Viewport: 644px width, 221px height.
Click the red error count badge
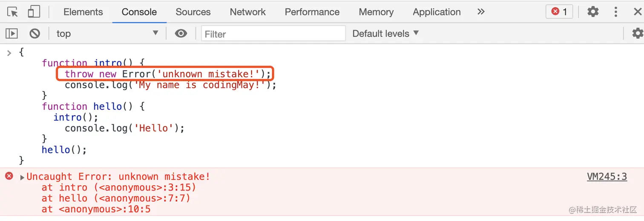tap(559, 12)
